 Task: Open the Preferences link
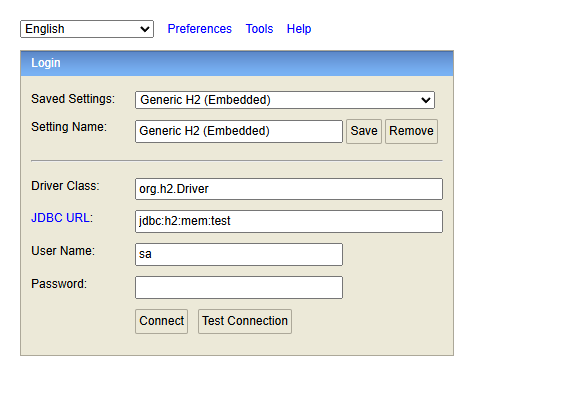[x=199, y=29]
